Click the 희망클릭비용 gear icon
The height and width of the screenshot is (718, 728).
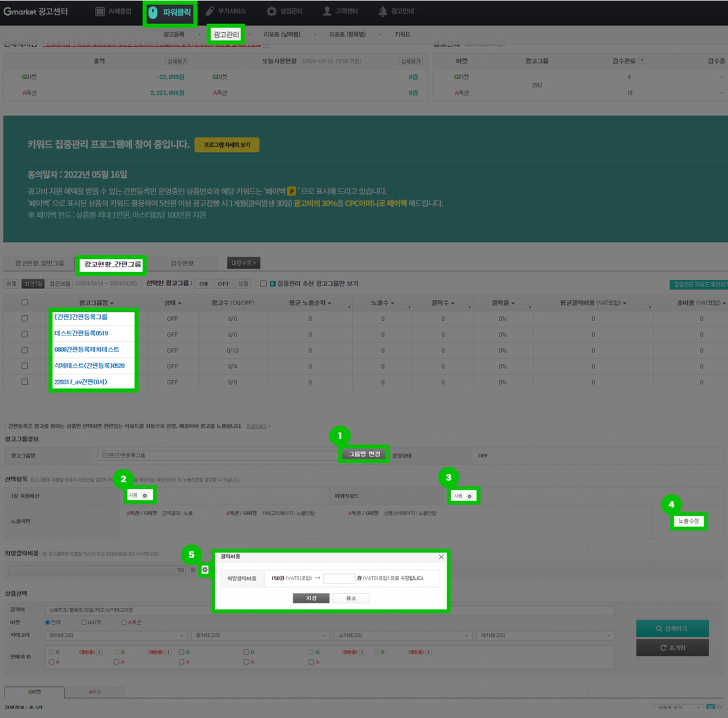(205, 570)
